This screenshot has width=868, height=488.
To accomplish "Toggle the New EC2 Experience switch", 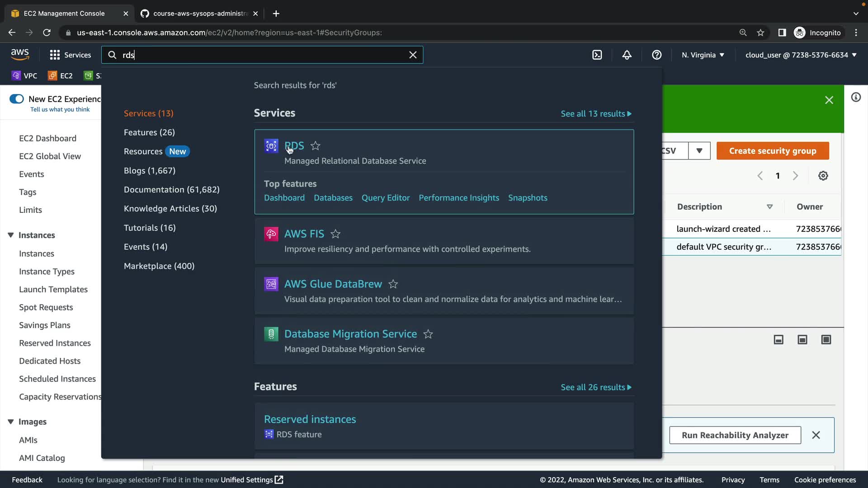I will pyautogui.click(x=17, y=99).
